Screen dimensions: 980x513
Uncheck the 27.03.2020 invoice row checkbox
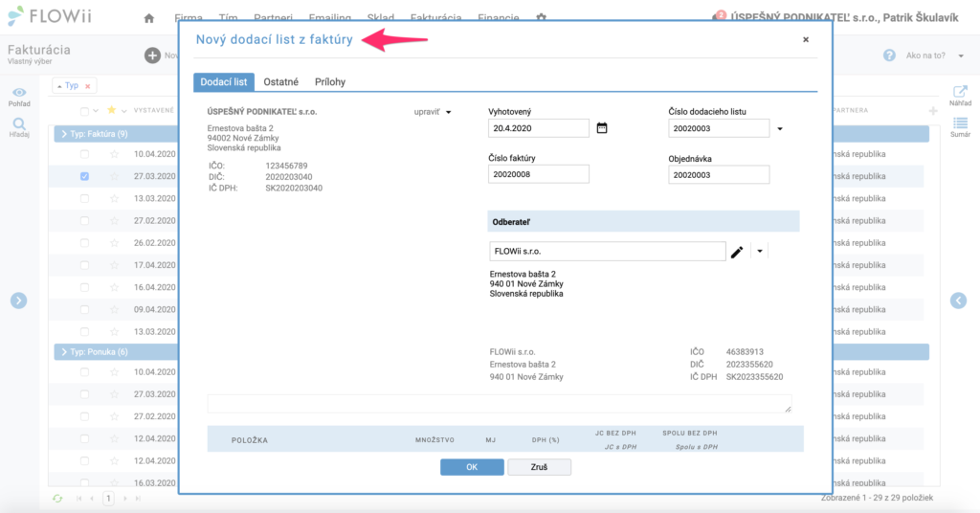tap(84, 176)
